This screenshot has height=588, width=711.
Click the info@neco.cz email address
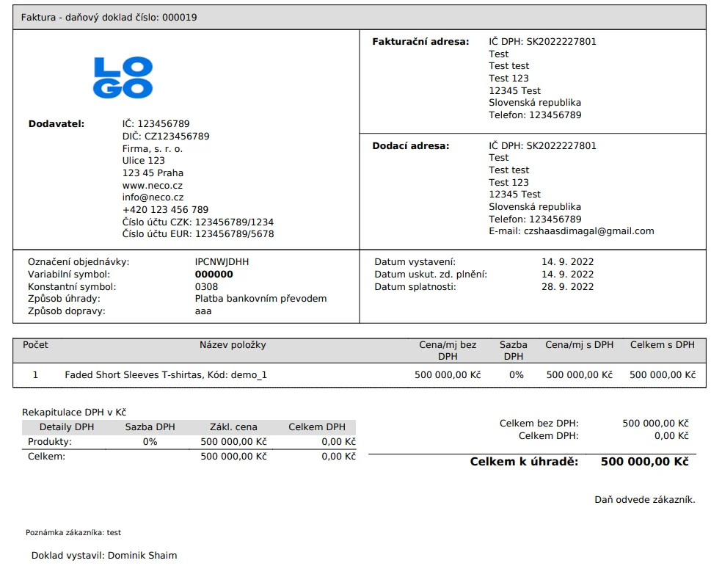click(x=153, y=197)
